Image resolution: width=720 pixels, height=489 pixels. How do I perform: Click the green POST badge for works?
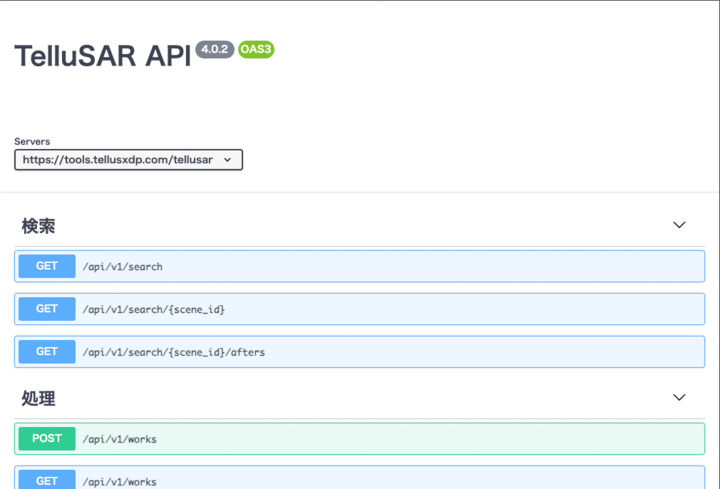pyautogui.click(x=47, y=439)
